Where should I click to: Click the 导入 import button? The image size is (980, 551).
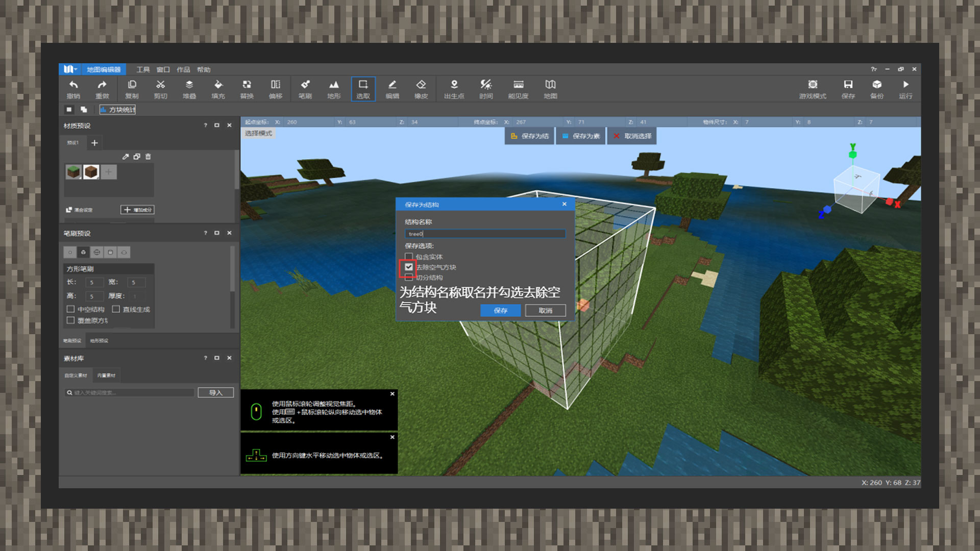pyautogui.click(x=216, y=392)
